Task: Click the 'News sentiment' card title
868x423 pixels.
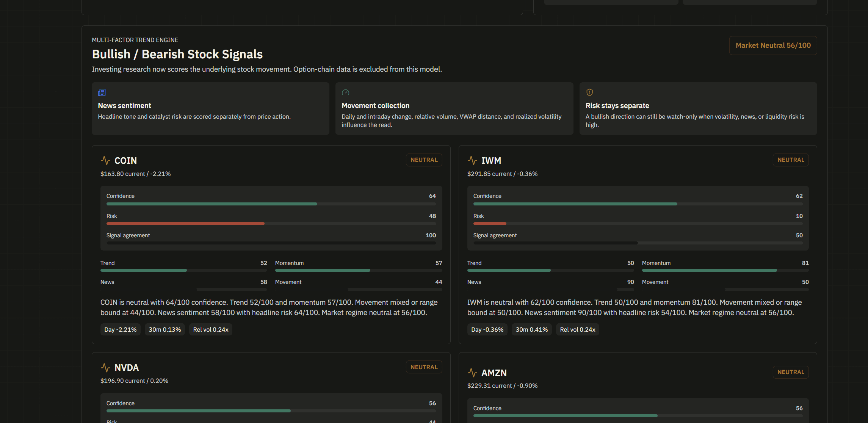Action: [124, 106]
